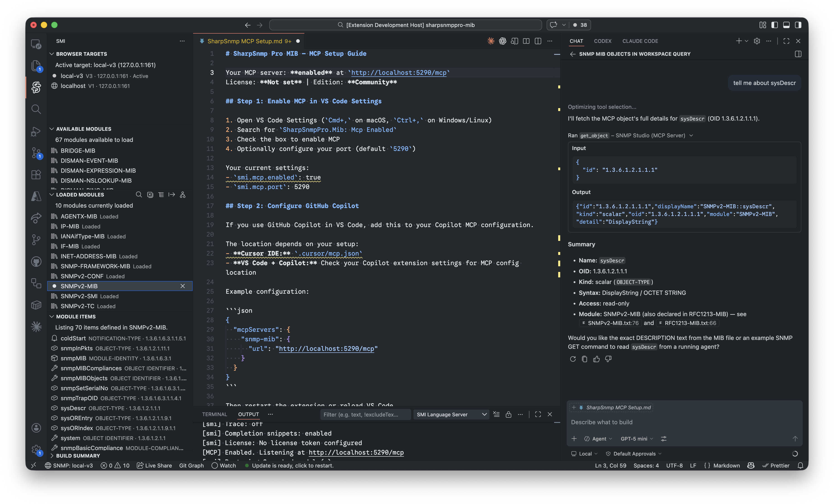Unload all modules using the clear icon
Image resolution: width=834 pixels, height=504 pixels.
(x=150, y=195)
